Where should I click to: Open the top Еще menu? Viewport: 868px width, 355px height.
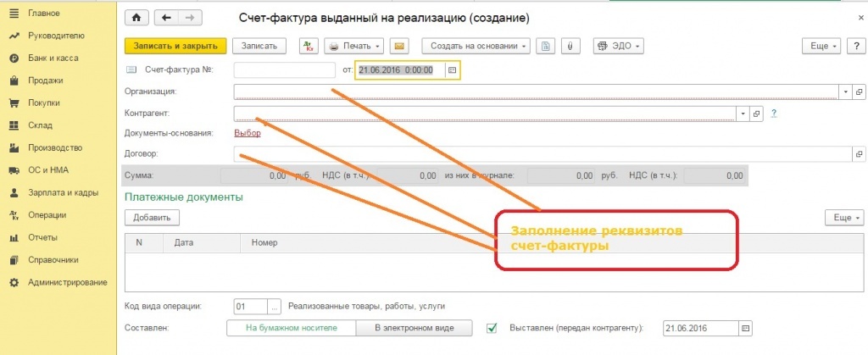pyautogui.click(x=822, y=46)
